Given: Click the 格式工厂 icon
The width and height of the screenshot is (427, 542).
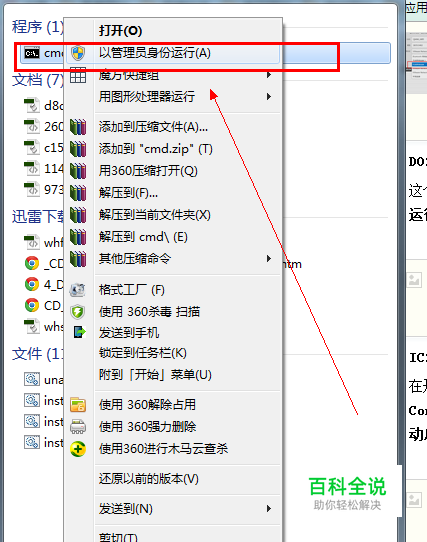Looking at the screenshot, I should point(77,290).
